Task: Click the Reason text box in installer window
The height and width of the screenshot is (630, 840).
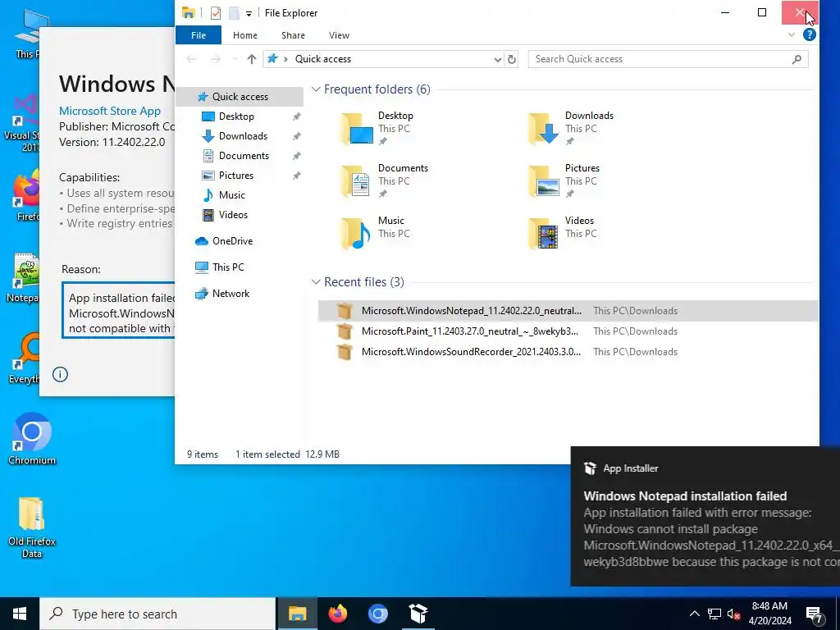Action: tap(119, 311)
